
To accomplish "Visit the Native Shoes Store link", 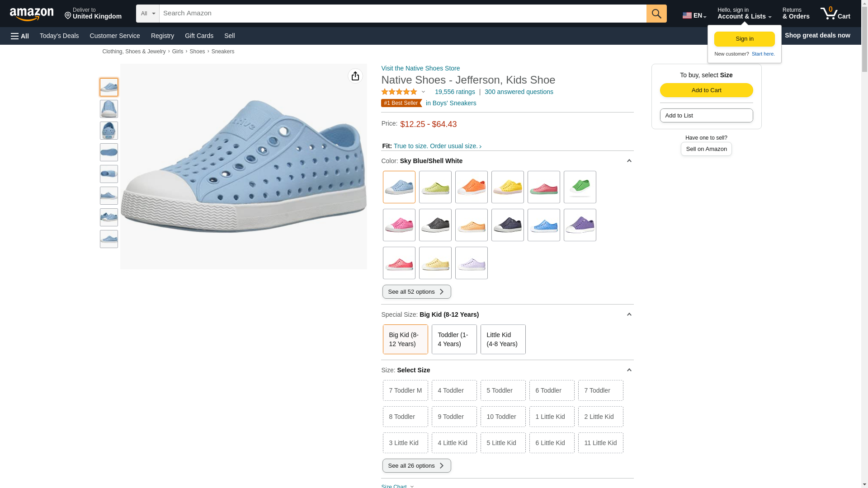I will pos(420,68).
